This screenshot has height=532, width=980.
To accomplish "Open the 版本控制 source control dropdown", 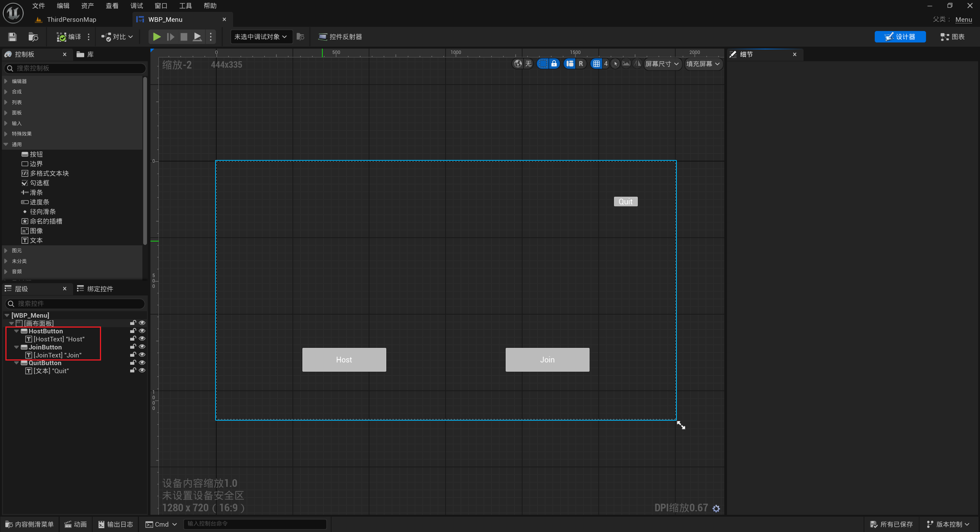I will (x=948, y=524).
